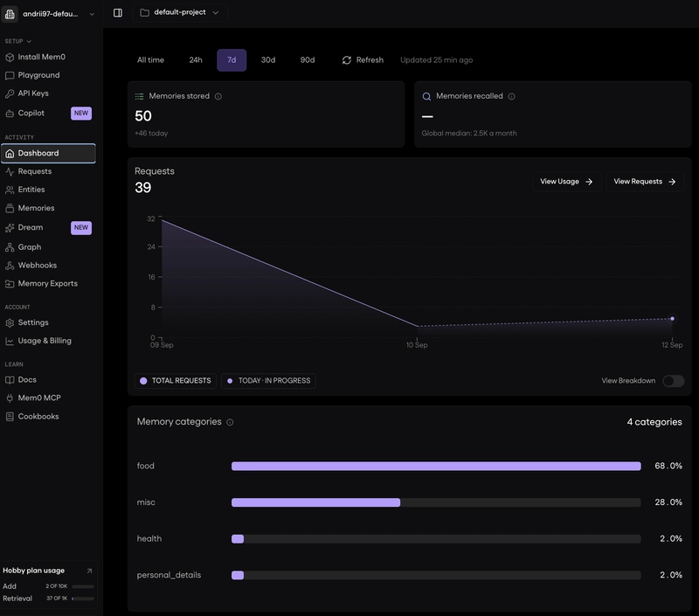Click the Memories stack icon
The width and height of the screenshot is (699, 616).
pos(10,208)
